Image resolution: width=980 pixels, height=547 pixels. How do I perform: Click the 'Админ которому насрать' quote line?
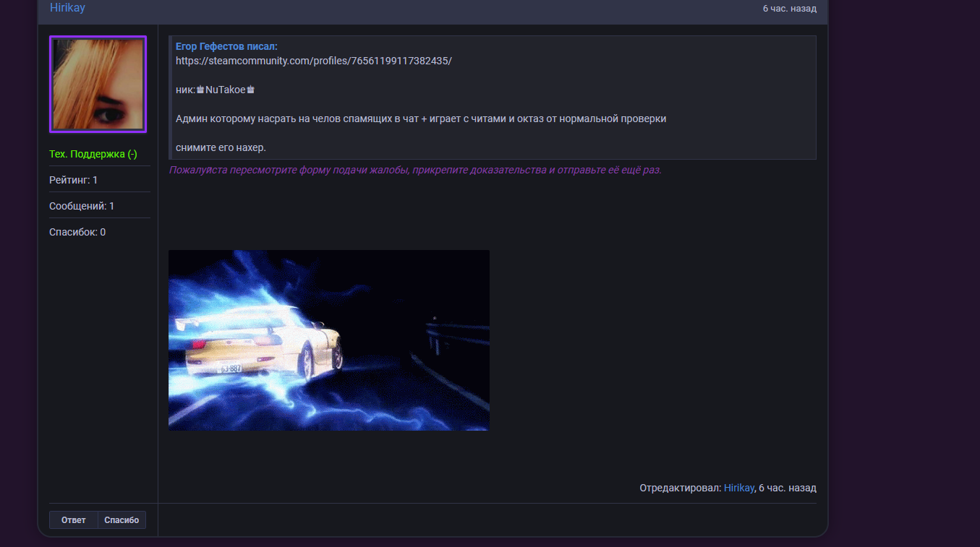pyautogui.click(x=421, y=119)
